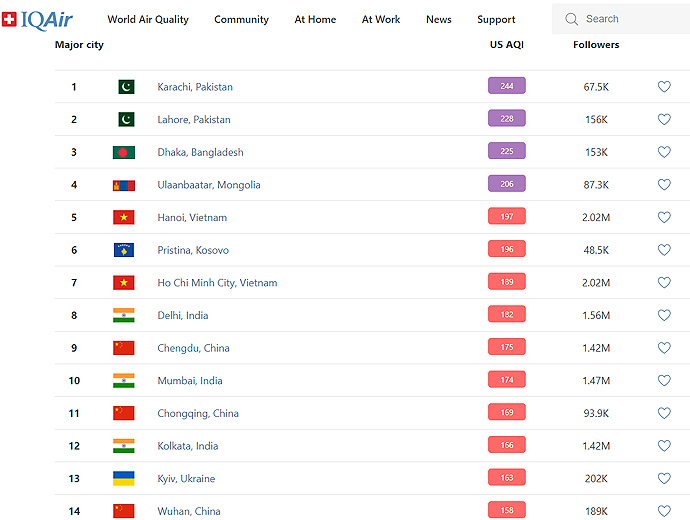Click the Mongolia flag next to Ulaanbaatar
Screen dimensions: 690x520
point(124,185)
